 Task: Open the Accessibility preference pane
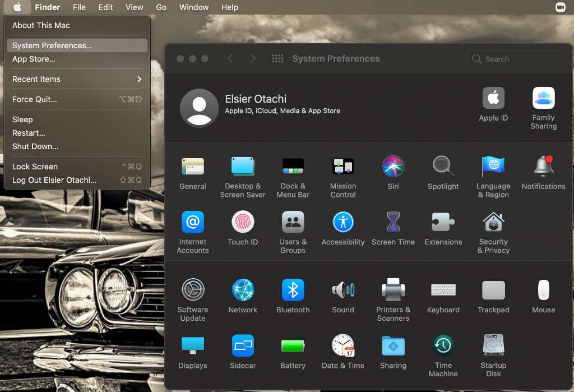point(343,223)
